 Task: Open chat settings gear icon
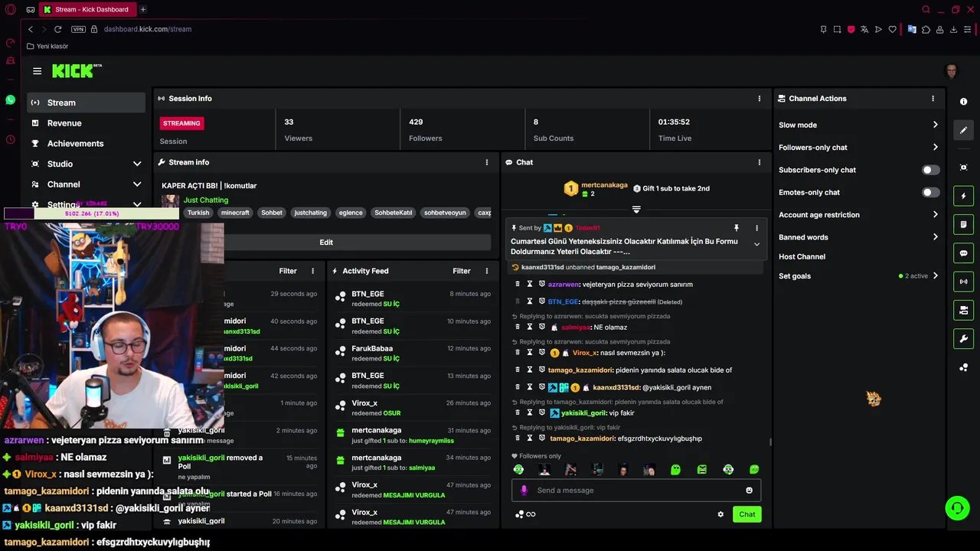720,514
